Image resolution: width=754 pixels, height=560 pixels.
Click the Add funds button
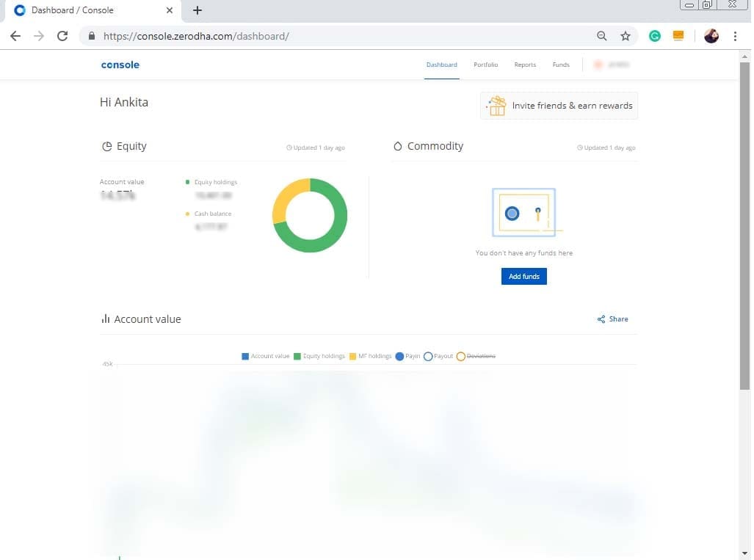point(523,277)
